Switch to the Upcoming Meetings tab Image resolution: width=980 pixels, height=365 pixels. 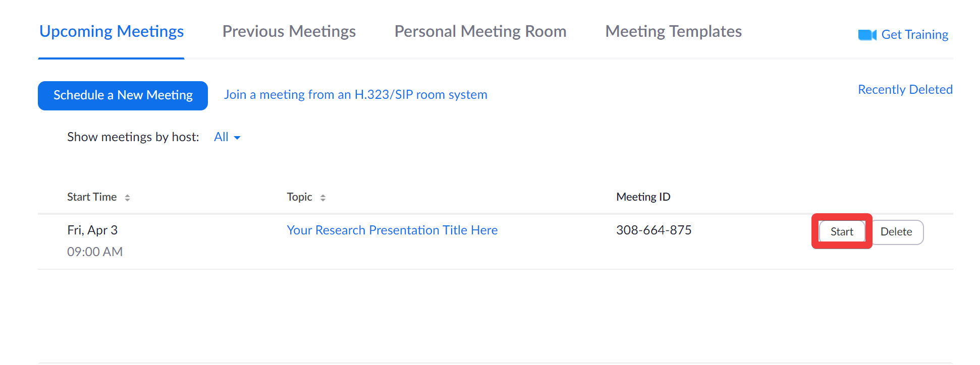click(x=112, y=31)
